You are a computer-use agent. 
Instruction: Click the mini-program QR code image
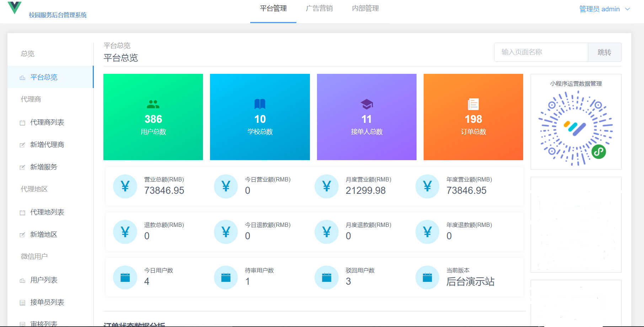[576, 128]
